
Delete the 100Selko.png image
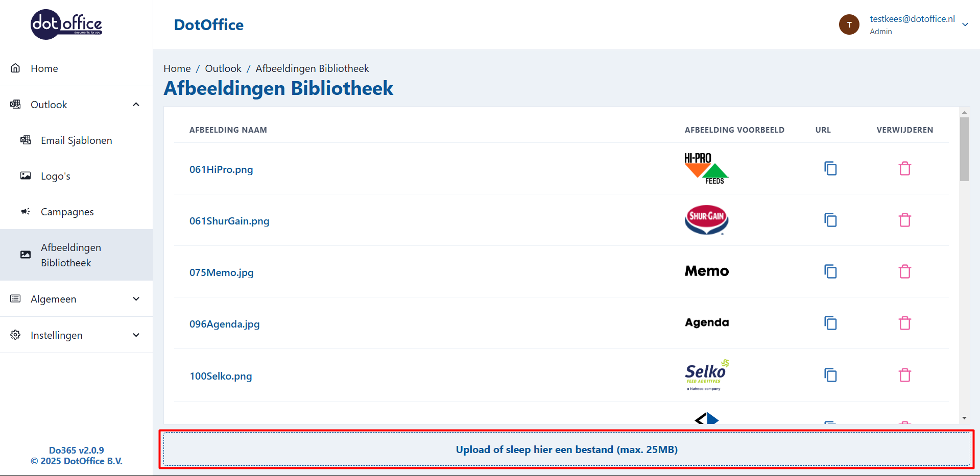904,375
